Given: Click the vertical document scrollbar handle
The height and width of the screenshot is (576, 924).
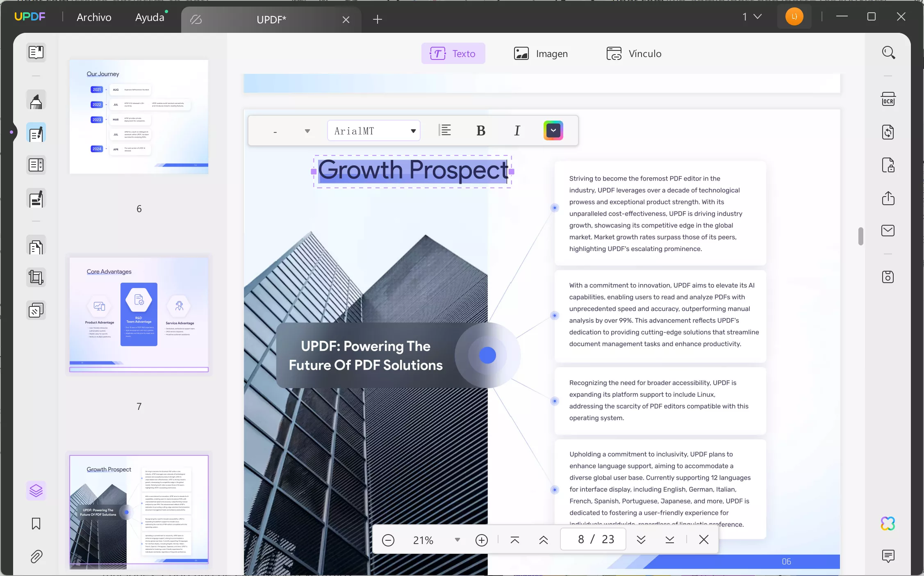Looking at the screenshot, I should click(x=860, y=236).
